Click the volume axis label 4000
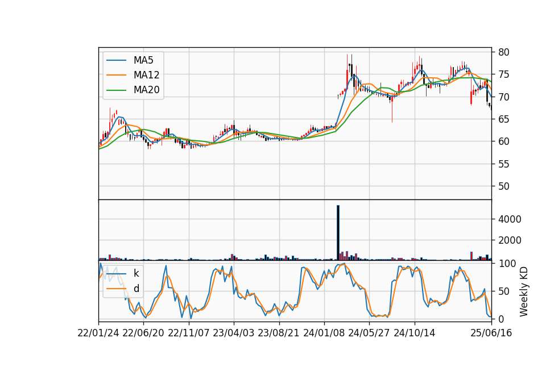 click(510, 219)
